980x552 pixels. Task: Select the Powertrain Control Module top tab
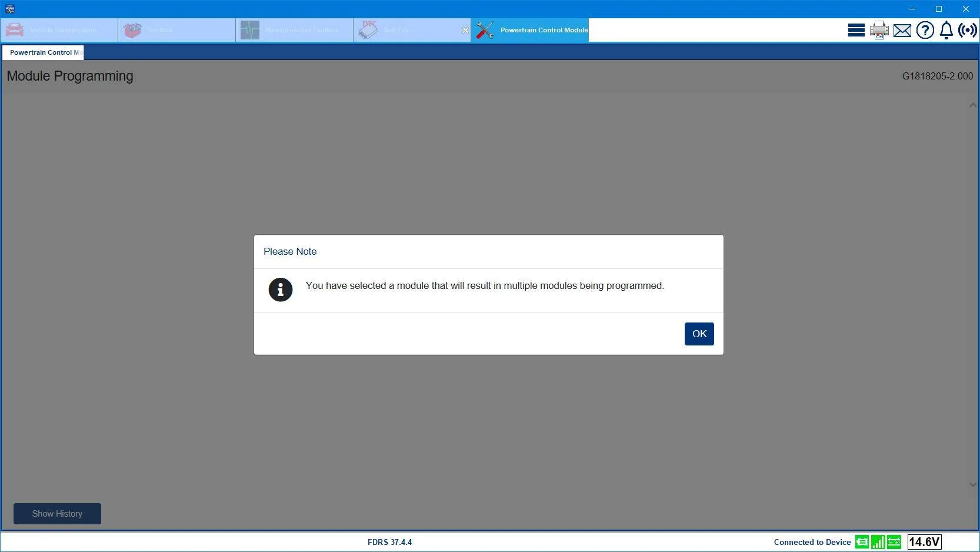pos(530,30)
